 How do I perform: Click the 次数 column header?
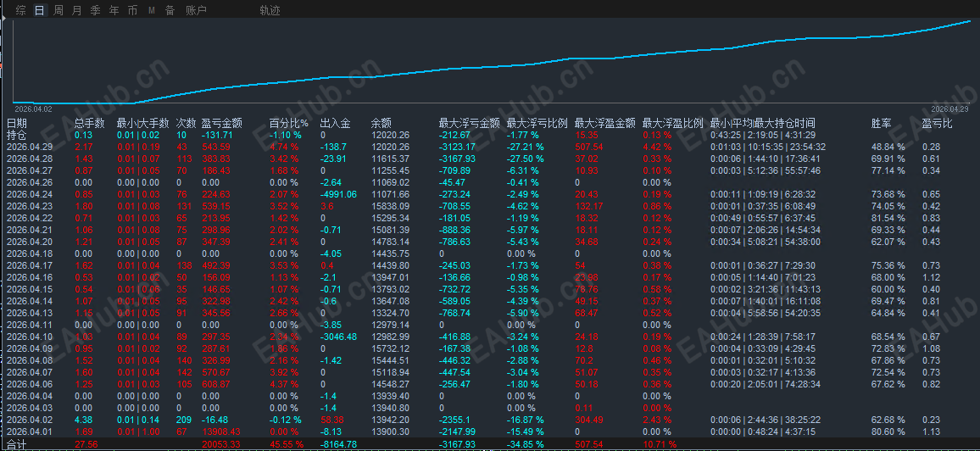pos(187,123)
